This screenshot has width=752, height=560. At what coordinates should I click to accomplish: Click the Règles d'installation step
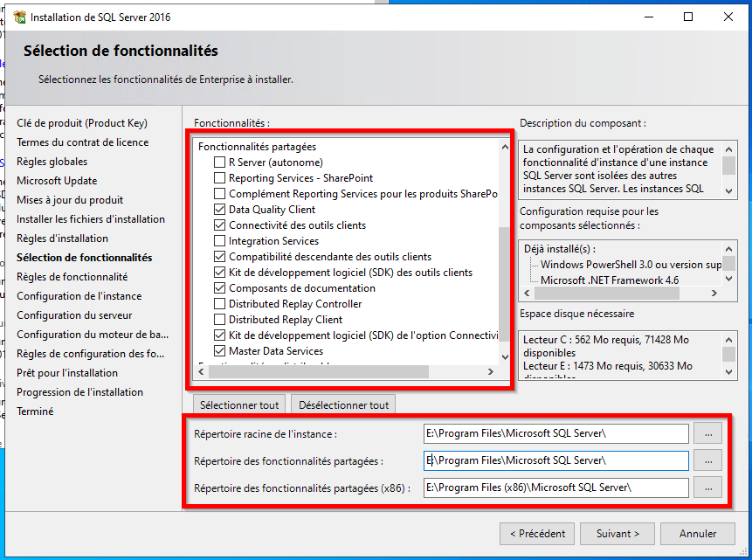pyautogui.click(x=62, y=238)
